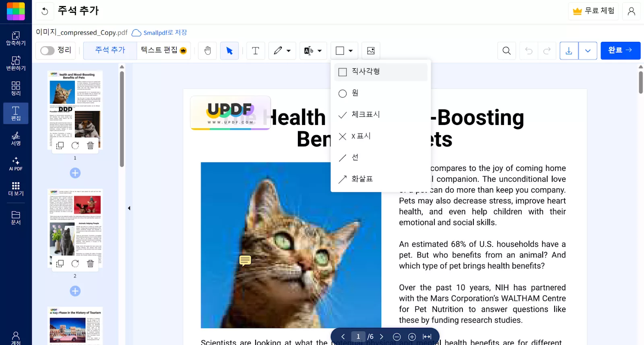
Task: Download the document with the download icon
Action: (569, 51)
